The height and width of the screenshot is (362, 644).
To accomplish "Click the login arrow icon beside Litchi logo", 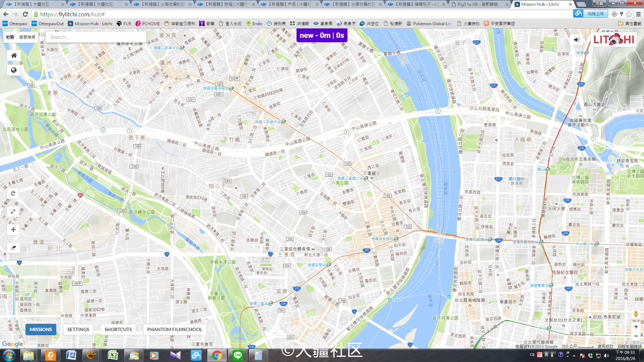I will [577, 40].
